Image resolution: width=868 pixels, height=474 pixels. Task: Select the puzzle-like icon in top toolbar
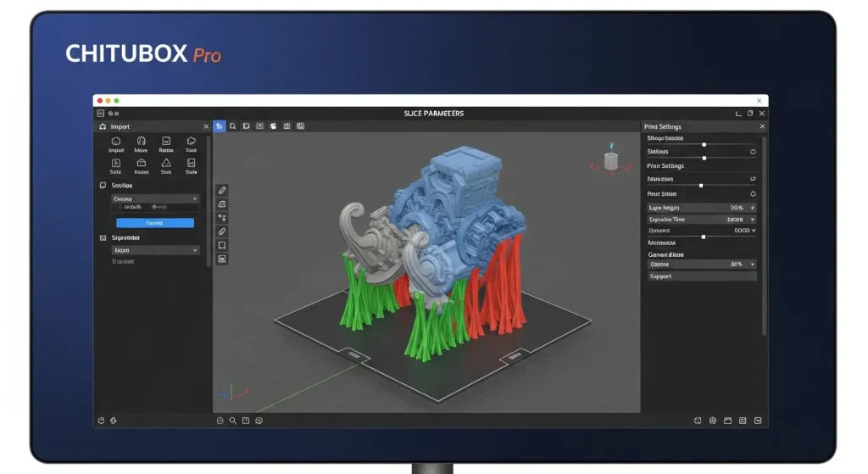pyautogui.click(x=273, y=126)
